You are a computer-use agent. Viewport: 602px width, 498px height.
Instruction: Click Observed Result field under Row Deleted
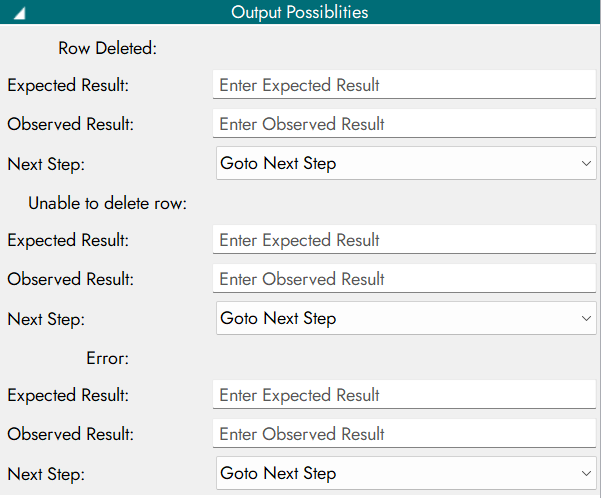(404, 124)
